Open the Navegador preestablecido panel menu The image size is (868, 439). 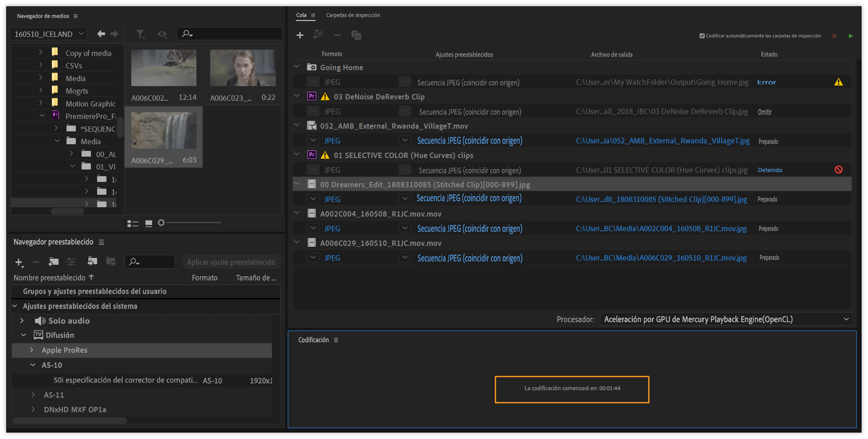(x=101, y=242)
